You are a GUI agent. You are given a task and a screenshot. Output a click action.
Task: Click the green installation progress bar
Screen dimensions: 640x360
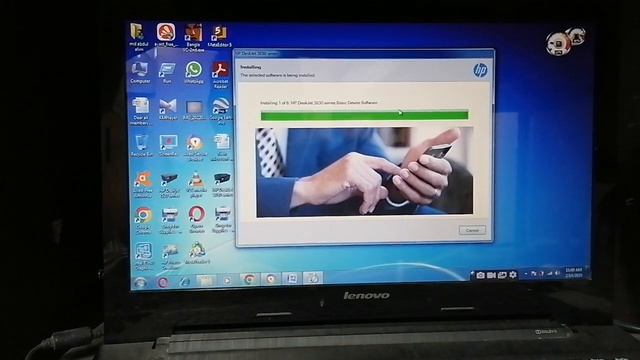point(364,116)
